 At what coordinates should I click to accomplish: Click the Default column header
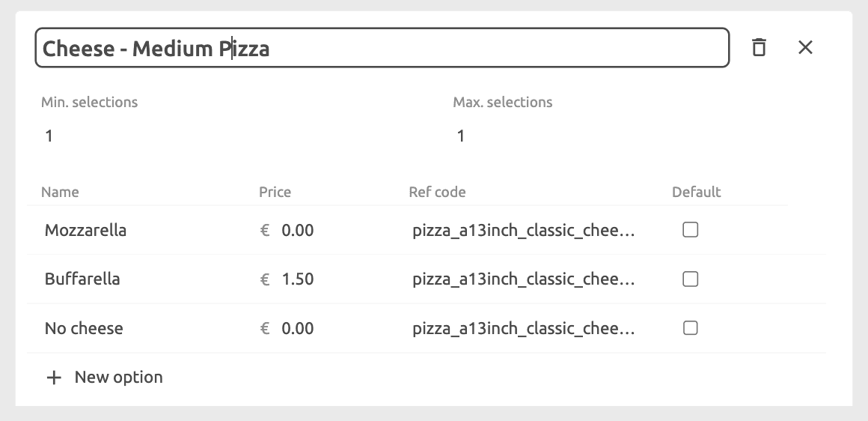[x=696, y=192]
